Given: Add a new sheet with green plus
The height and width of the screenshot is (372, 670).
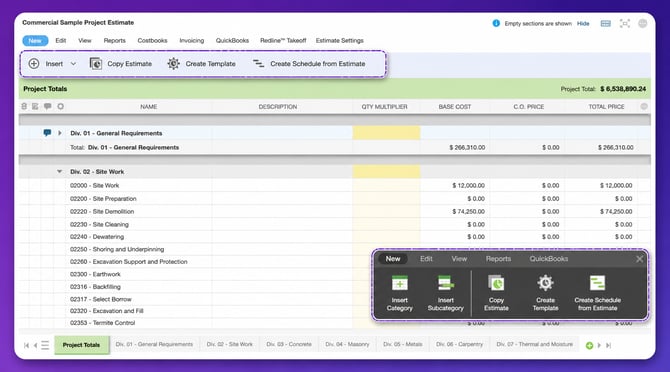Looking at the screenshot, I should click(x=589, y=346).
